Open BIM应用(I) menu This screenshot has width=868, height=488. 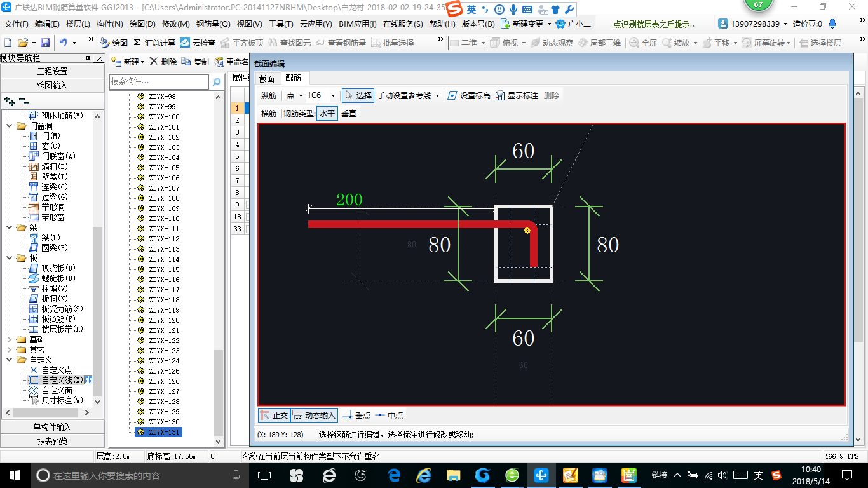[x=358, y=24]
